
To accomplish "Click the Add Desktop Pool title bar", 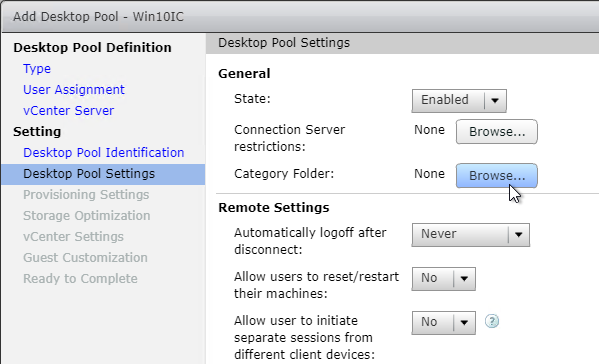I will 300,17.
